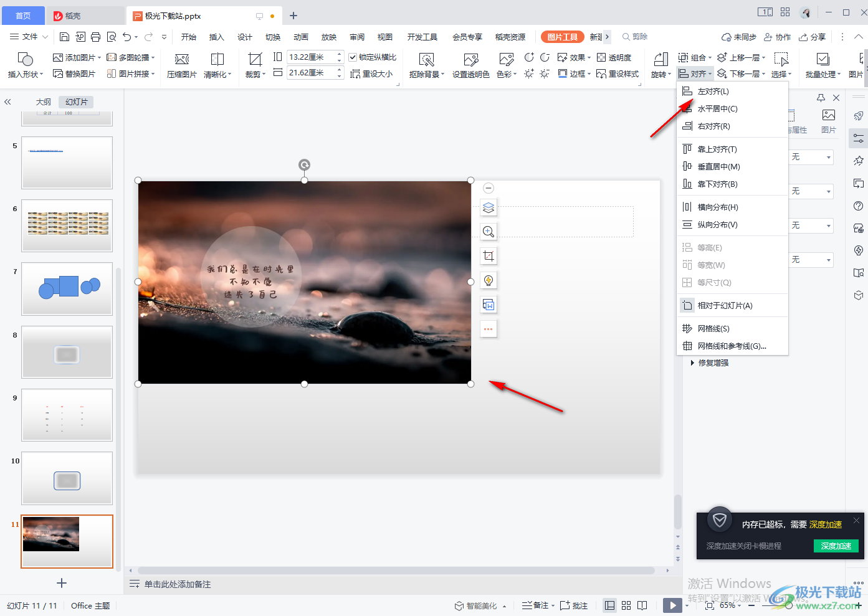Open the Insert (插入) ribbon tab
The image size is (868, 616).
[216, 37]
